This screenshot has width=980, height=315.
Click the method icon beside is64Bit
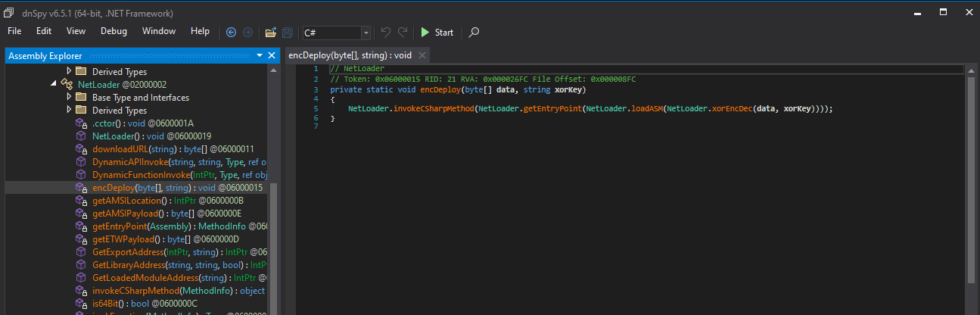pyautogui.click(x=81, y=304)
